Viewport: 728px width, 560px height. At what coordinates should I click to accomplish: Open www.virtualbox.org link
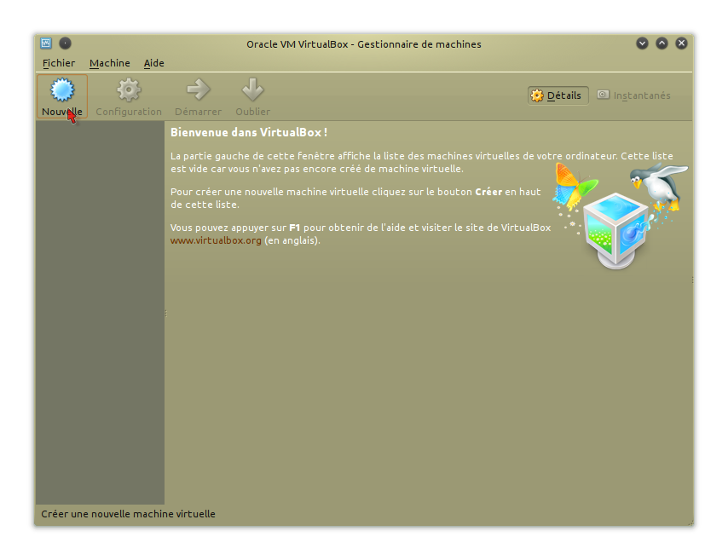[216, 240]
